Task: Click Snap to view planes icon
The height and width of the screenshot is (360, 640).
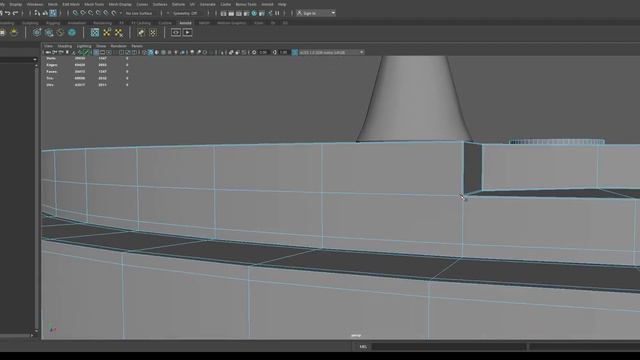Action: (x=106, y=13)
